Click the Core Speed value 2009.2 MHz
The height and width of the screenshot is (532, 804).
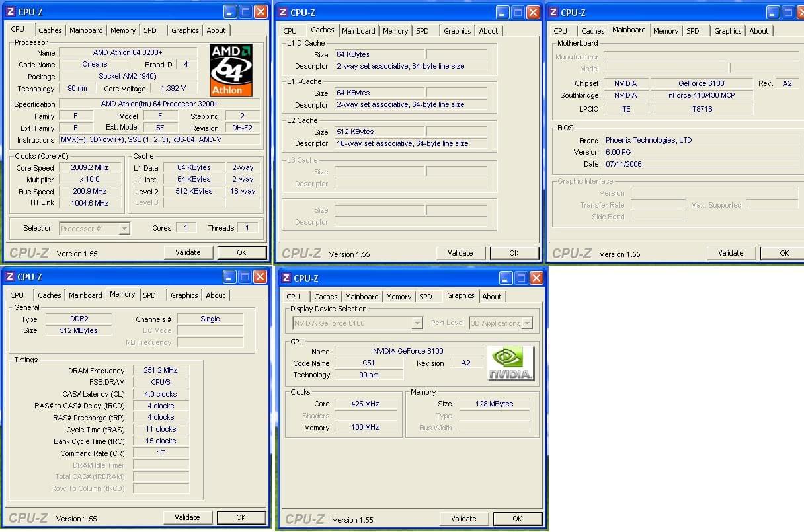point(90,168)
